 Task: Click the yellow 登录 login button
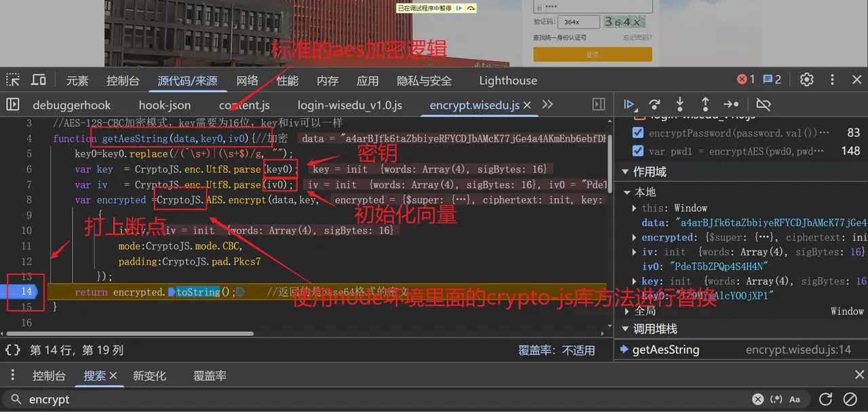point(592,54)
